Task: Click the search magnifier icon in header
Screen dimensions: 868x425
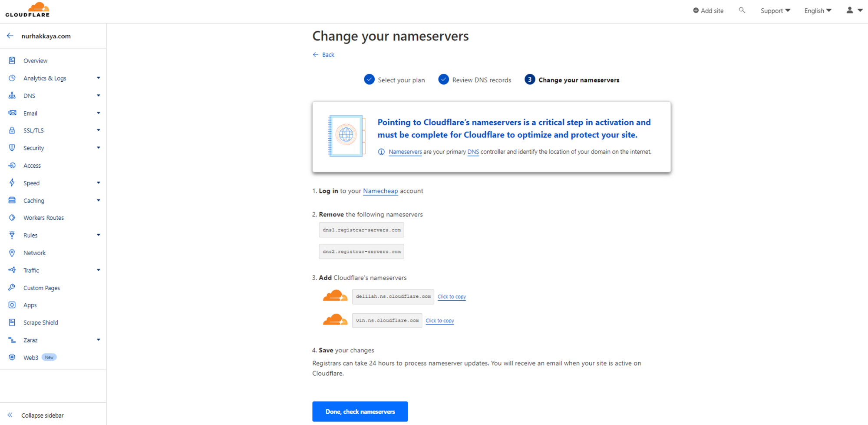Action: coord(742,10)
